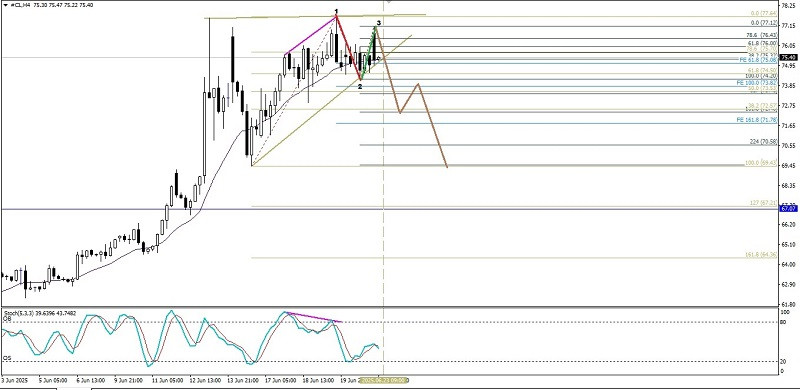Select the blue FE 161.8 (71.78) label
This screenshot has height=390, width=800.
757,120
